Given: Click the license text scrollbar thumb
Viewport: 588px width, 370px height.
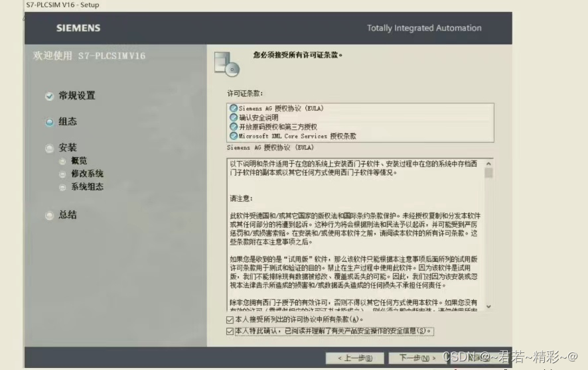Looking at the screenshot, I should tap(488, 173).
